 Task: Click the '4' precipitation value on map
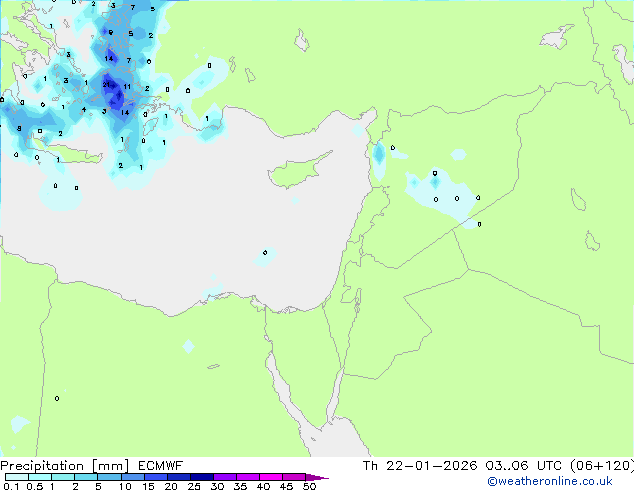(x=84, y=109)
